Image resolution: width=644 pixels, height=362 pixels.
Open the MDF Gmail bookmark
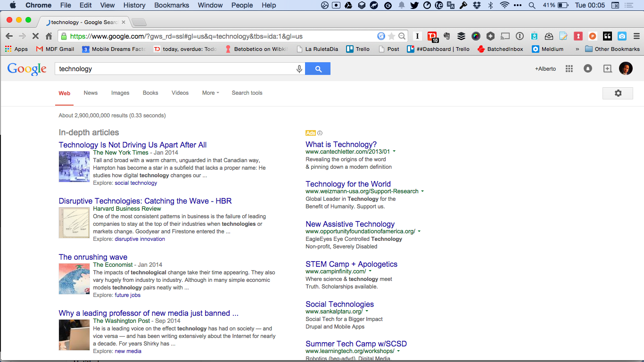click(55, 49)
